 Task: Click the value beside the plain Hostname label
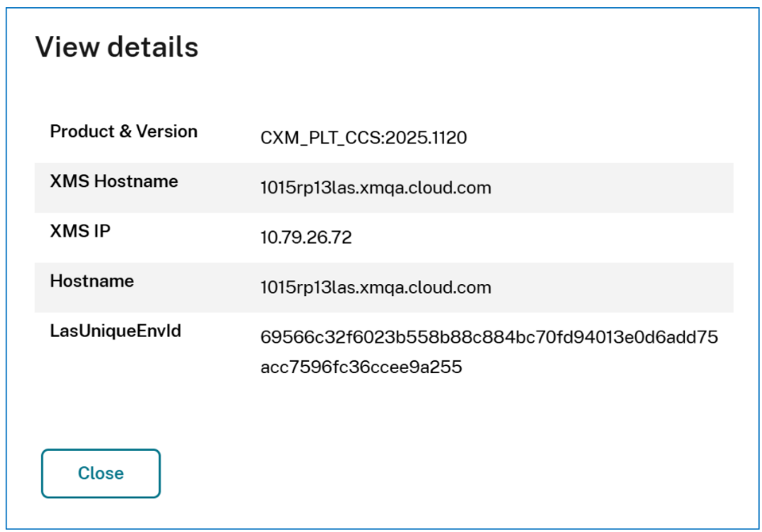[x=376, y=287]
